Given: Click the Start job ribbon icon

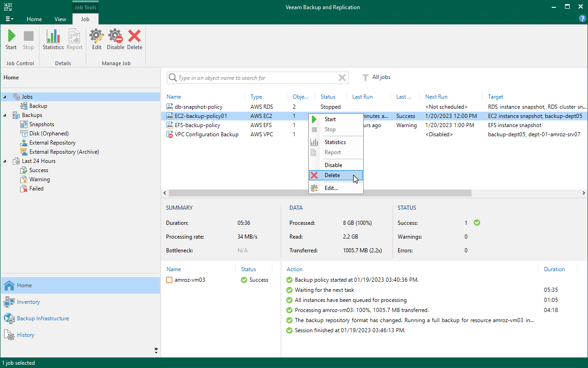Looking at the screenshot, I should (11, 40).
